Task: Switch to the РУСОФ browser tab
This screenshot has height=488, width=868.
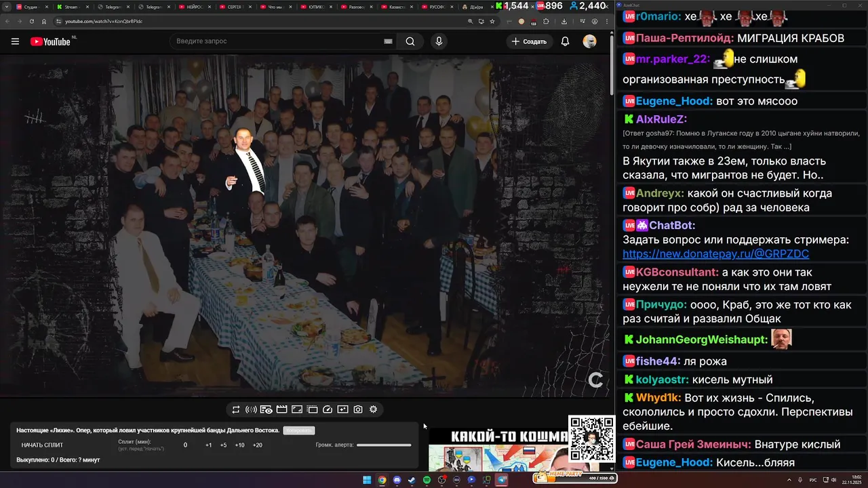Action: tap(437, 7)
